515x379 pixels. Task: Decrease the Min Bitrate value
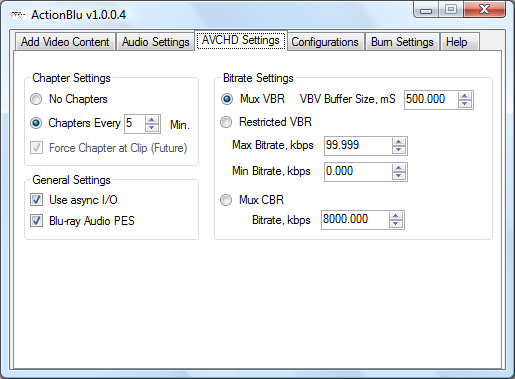[x=399, y=176]
